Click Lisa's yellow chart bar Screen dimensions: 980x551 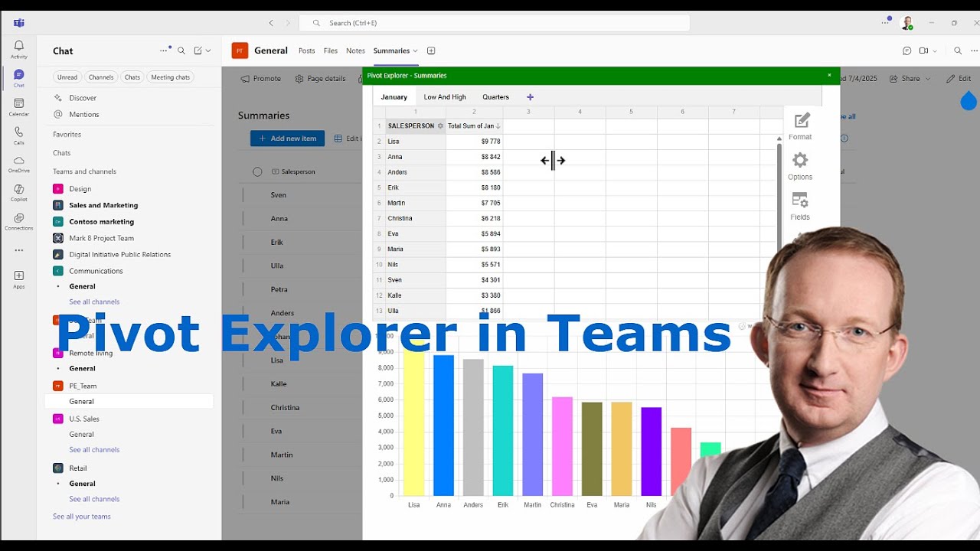pyautogui.click(x=414, y=420)
